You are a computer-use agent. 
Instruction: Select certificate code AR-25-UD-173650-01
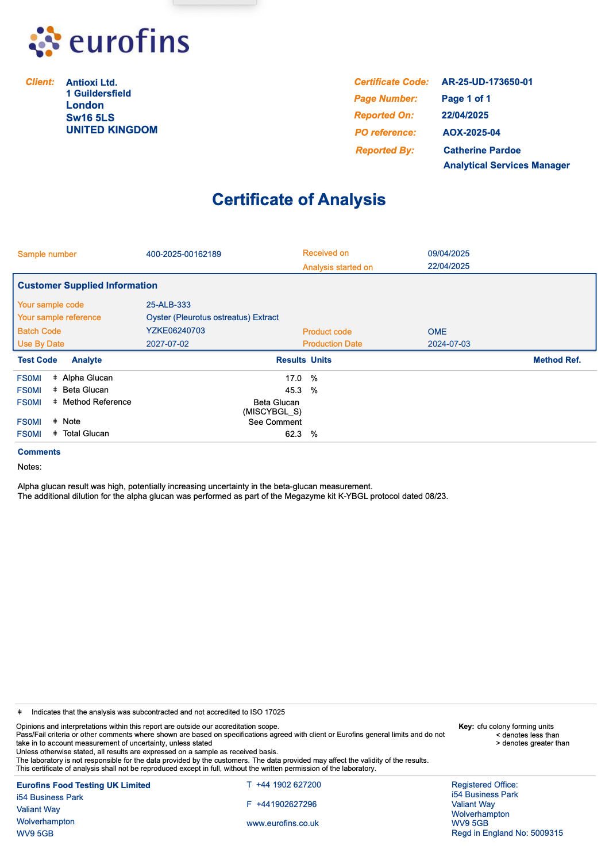[487, 82]
